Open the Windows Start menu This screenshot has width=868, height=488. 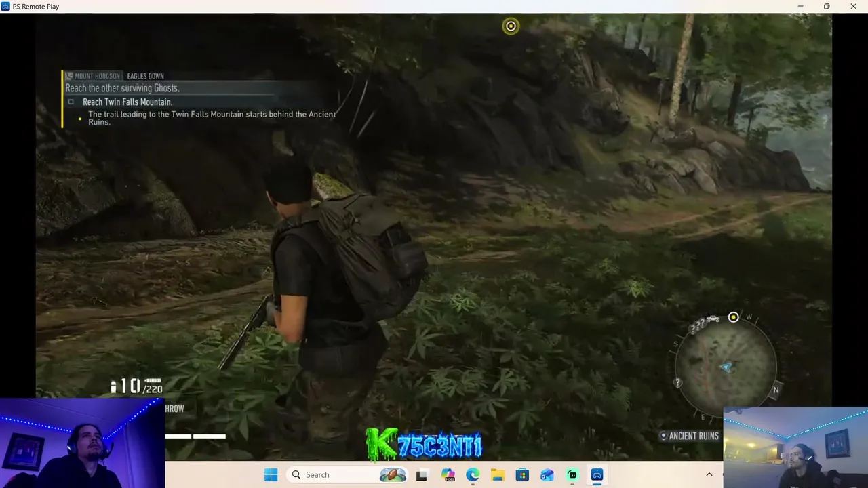point(271,474)
